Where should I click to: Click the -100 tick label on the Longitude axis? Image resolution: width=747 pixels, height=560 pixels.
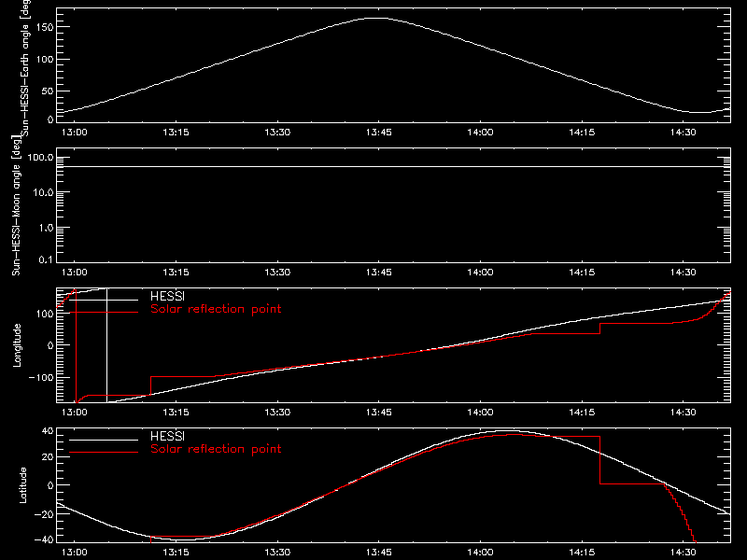tap(41, 377)
